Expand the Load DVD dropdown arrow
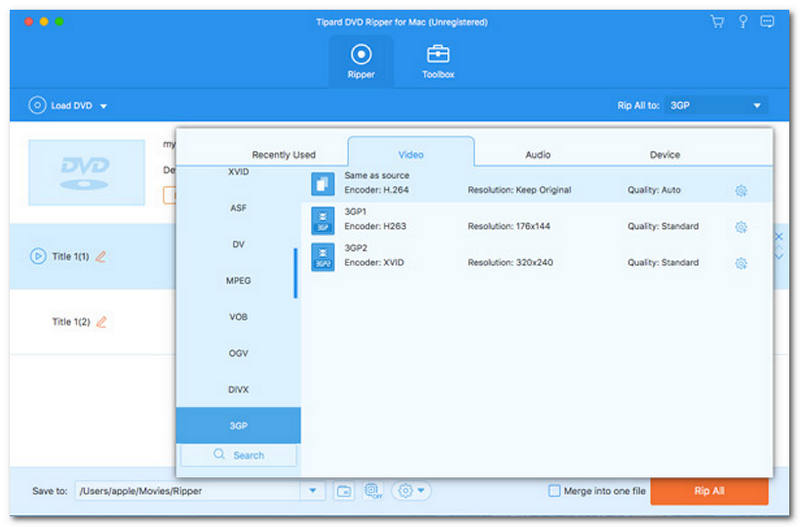Image resolution: width=800 pixels, height=527 pixels. (x=104, y=106)
